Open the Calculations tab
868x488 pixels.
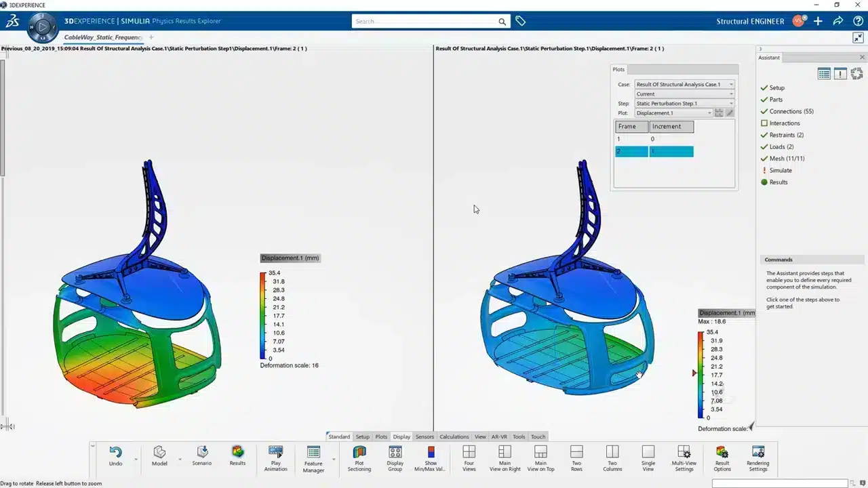454,436
